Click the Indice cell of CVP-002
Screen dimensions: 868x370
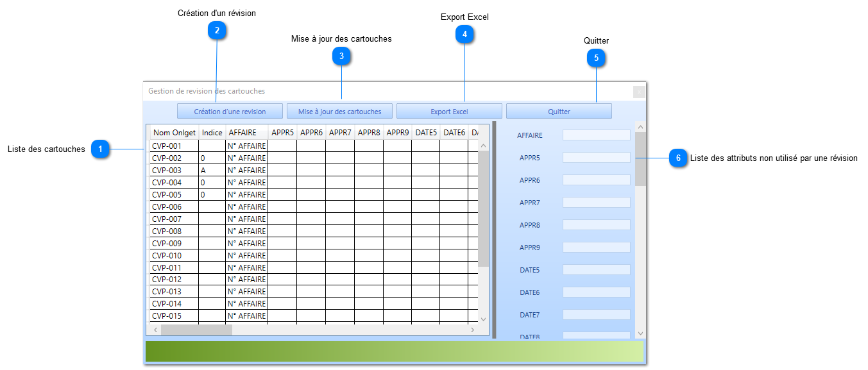pos(212,158)
